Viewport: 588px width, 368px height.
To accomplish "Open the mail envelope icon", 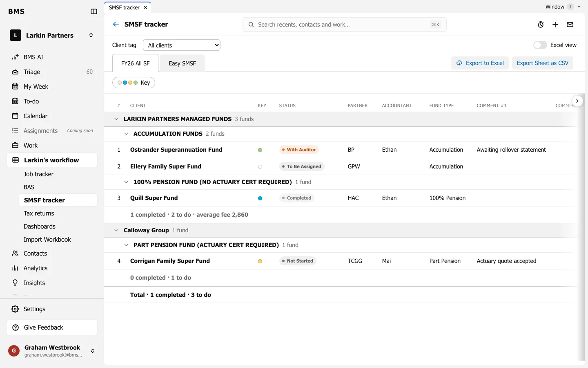I will [x=570, y=25].
